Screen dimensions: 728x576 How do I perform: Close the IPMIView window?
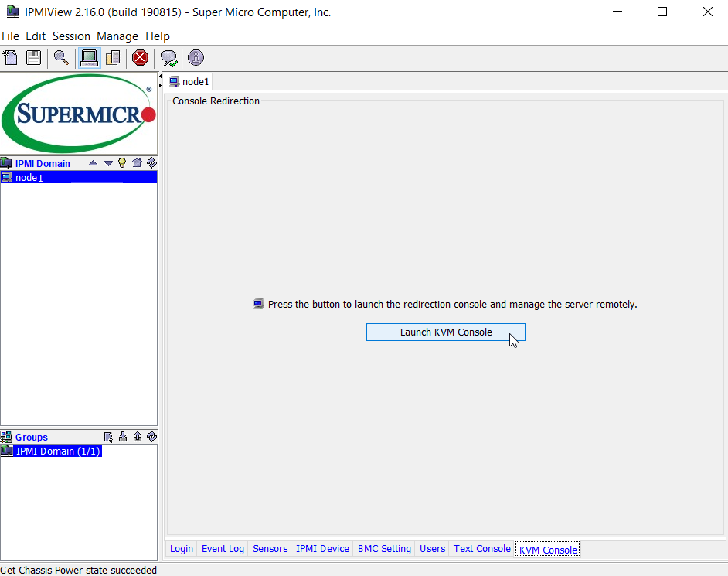(x=708, y=12)
